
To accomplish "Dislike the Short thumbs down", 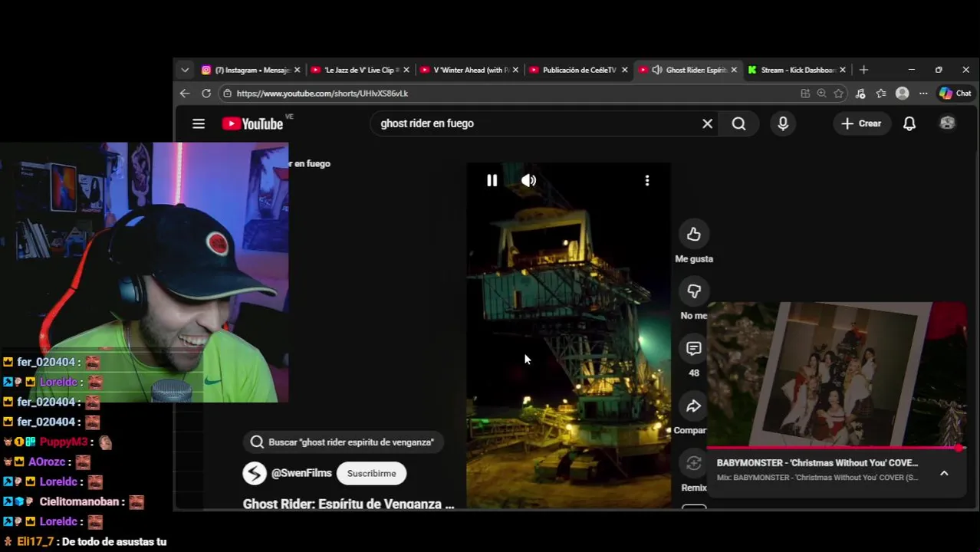I will pyautogui.click(x=694, y=291).
